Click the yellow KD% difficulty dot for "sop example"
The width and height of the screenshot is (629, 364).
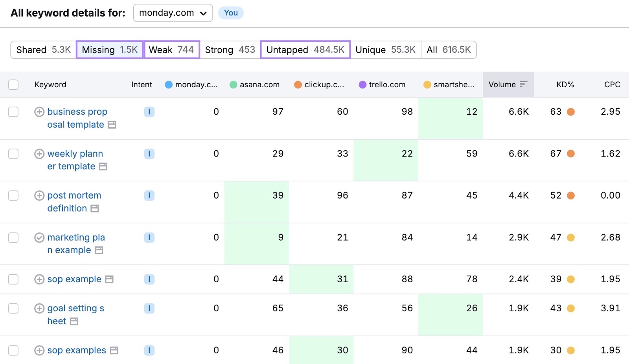pos(571,279)
